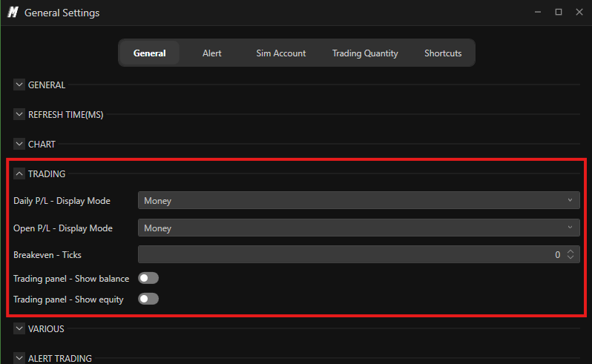
Task: Click the 'Trading panel - Show equity' label
Action: coord(69,300)
